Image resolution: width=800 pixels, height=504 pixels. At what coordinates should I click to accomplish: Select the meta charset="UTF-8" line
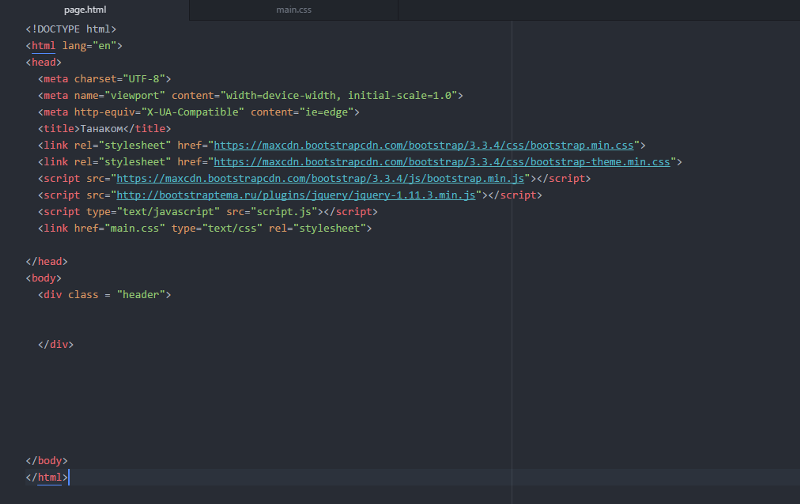pyautogui.click(x=104, y=79)
